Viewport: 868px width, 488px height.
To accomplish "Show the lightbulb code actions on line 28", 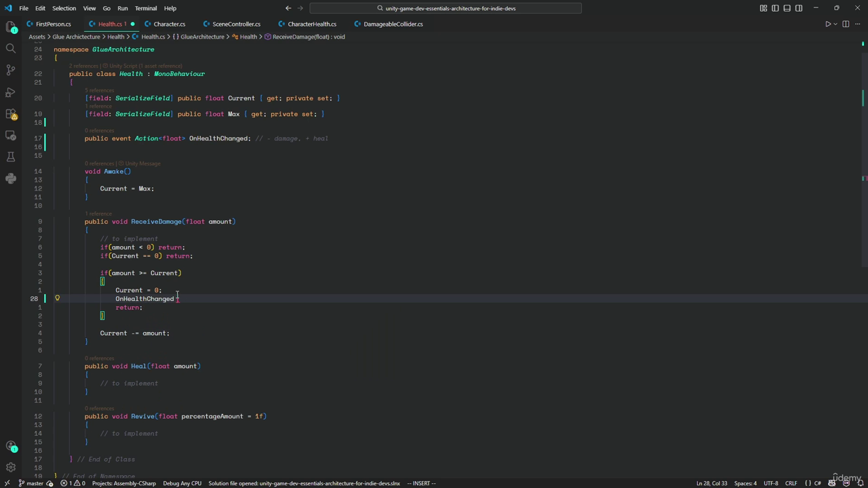I will [x=58, y=298].
